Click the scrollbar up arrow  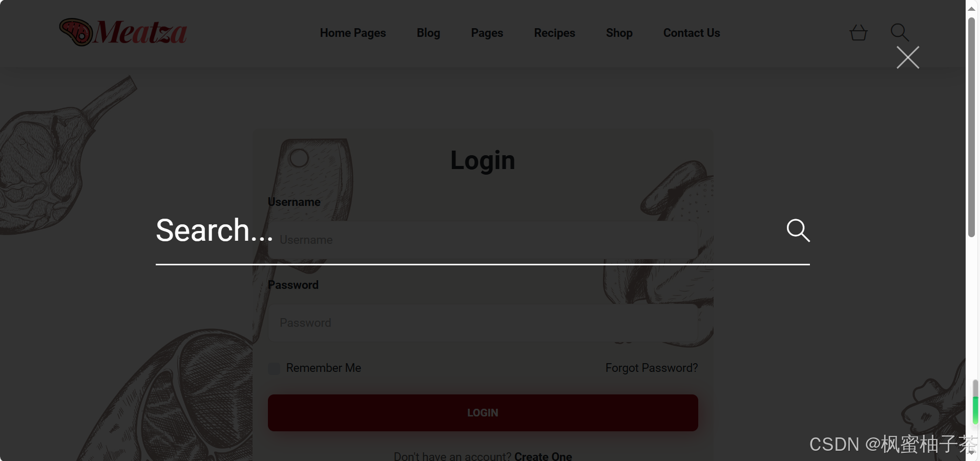pyautogui.click(x=971, y=8)
